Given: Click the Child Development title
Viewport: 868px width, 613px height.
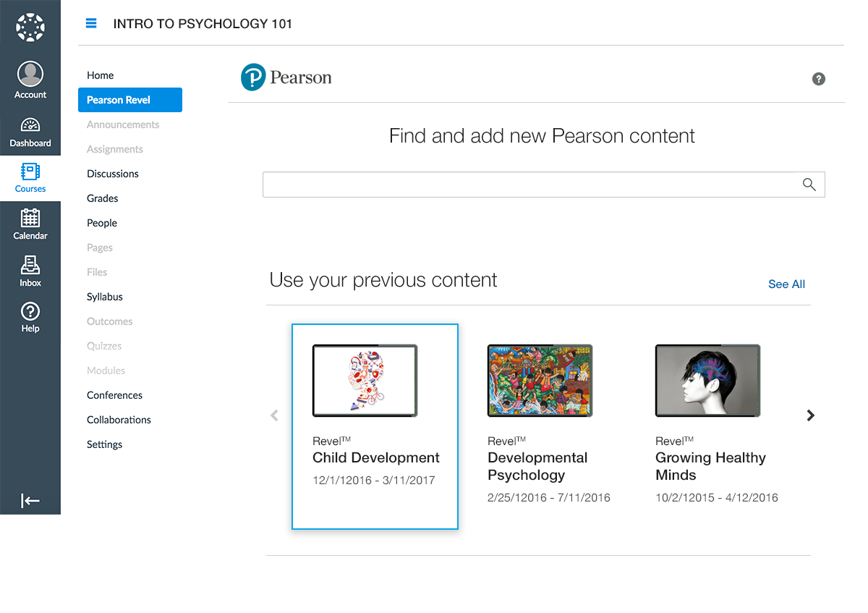Looking at the screenshot, I should (376, 458).
